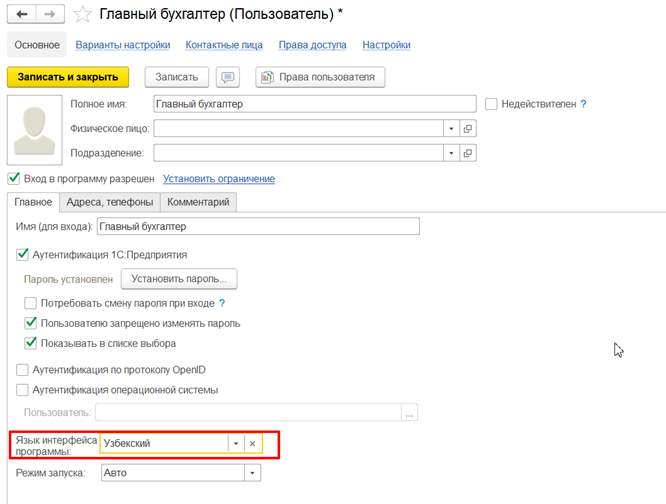The width and height of the screenshot is (666, 504).
Task: Expand the Физическое лицо dropdown list
Action: [x=451, y=129]
